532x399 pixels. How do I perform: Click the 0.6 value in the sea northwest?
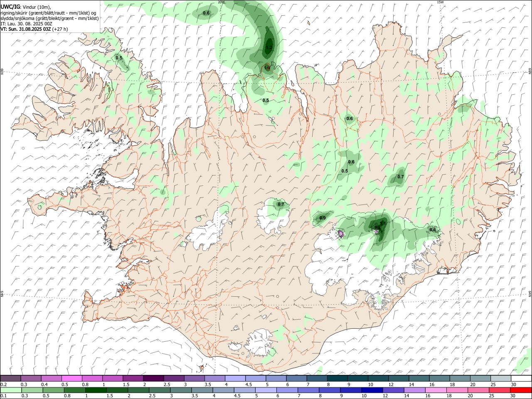pos(206,13)
